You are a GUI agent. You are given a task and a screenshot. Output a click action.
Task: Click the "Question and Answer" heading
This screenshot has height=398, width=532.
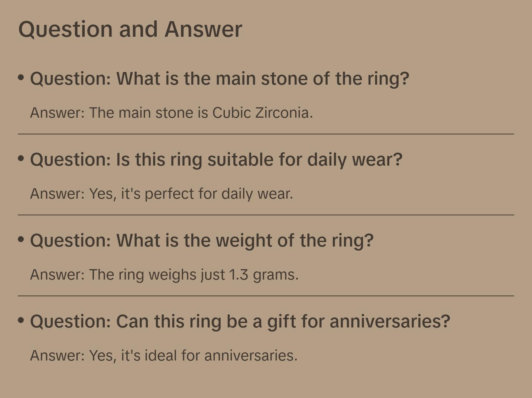tap(130, 29)
